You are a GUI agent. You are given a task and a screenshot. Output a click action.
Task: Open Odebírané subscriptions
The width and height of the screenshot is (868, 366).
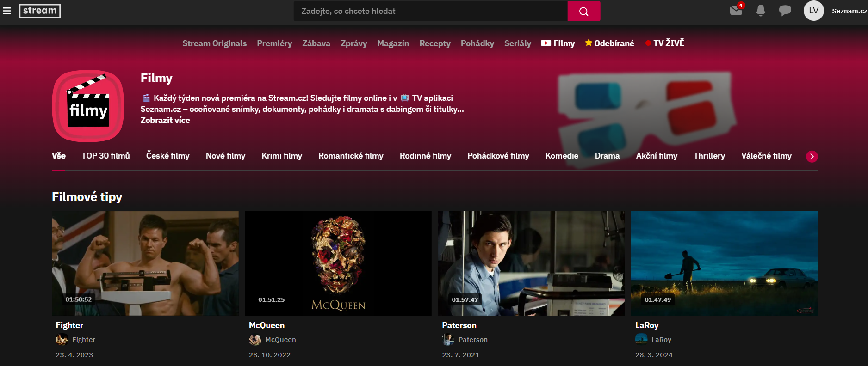(x=609, y=43)
